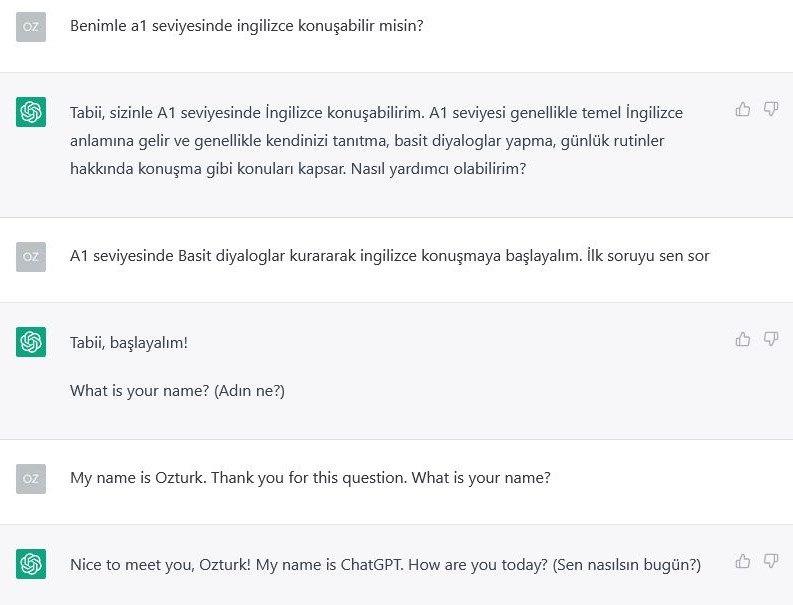The height and width of the screenshot is (605, 793).
Task: Click the user message 'My name is Ozturk'
Action: click(310, 478)
